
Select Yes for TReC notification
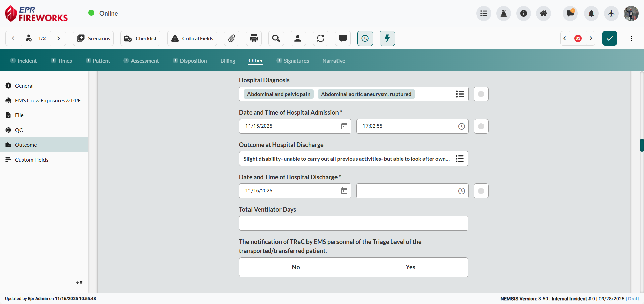pos(410,267)
